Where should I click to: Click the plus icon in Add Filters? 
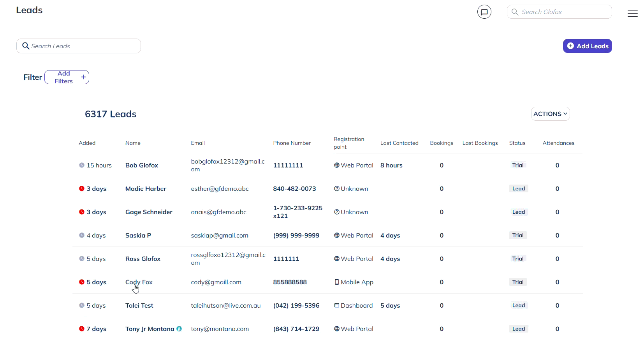83,77
